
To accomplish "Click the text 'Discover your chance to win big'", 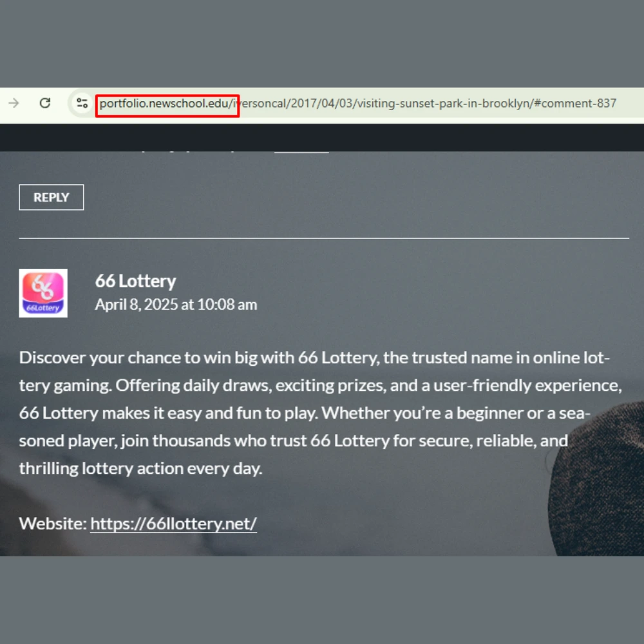I will click(x=138, y=358).
